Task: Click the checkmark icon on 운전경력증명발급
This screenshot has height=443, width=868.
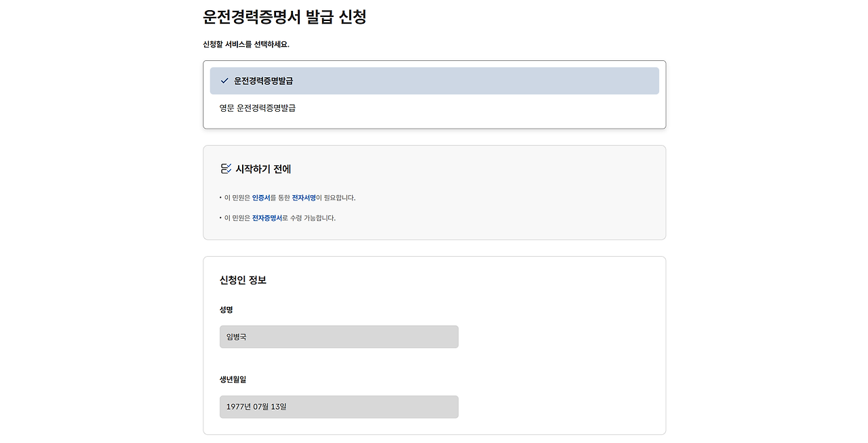Action: 224,80
